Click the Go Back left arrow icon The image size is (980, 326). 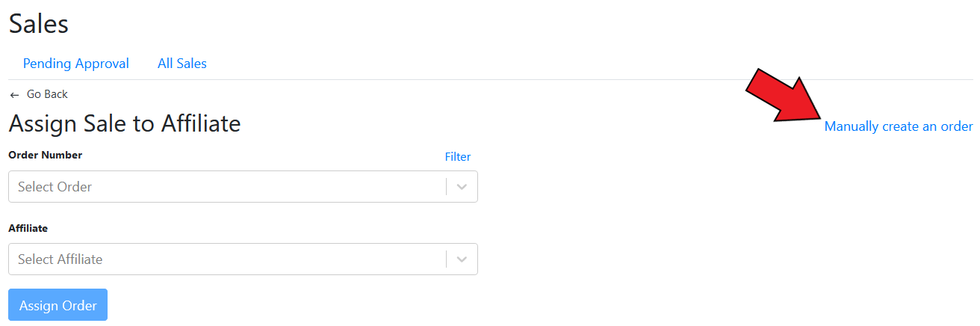point(14,95)
